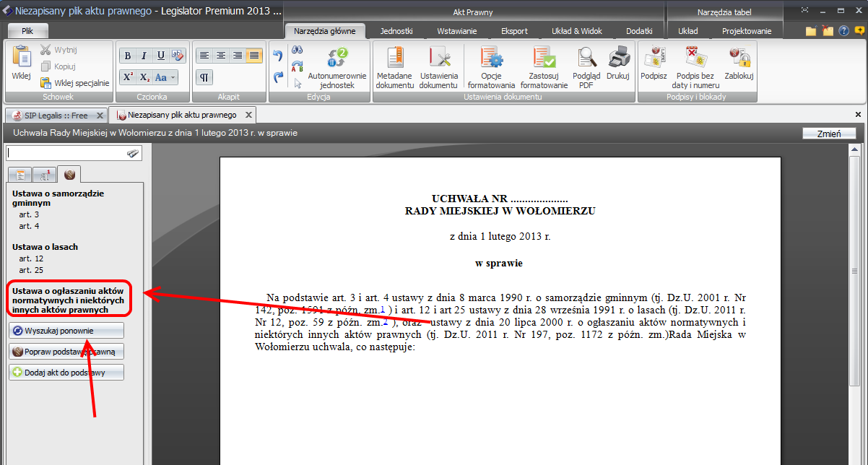868x465 pixels.
Task: Switch to Narzędzia główne ribbon tab
Action: click(x=325, y=31)
